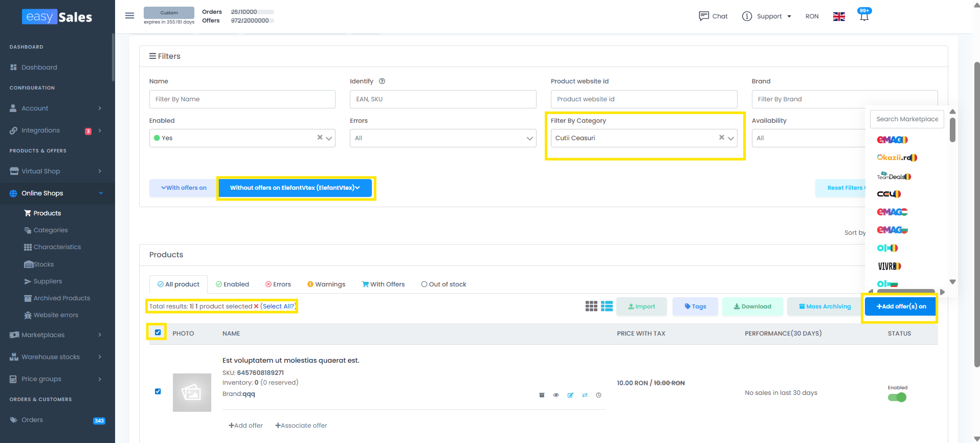Viewport: 980px width, 443px height.
Task: Collapse the Online Shops sidebar section
Action: (56, 193)
